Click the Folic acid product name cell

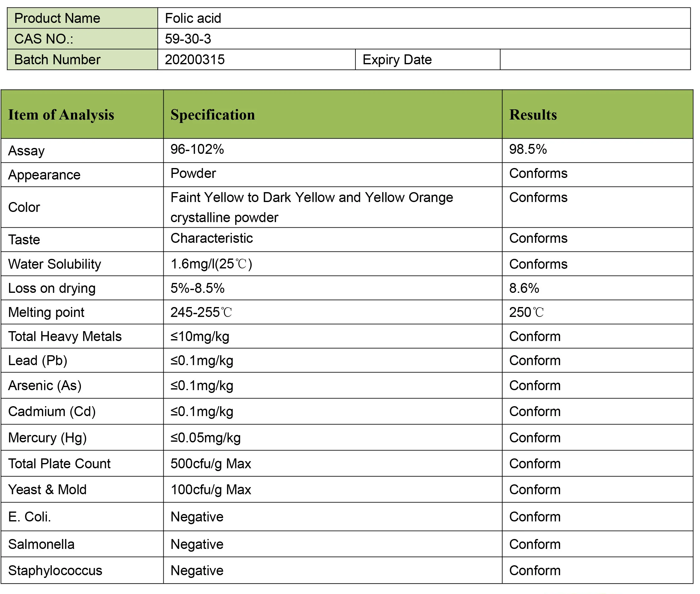pos(193,18)
